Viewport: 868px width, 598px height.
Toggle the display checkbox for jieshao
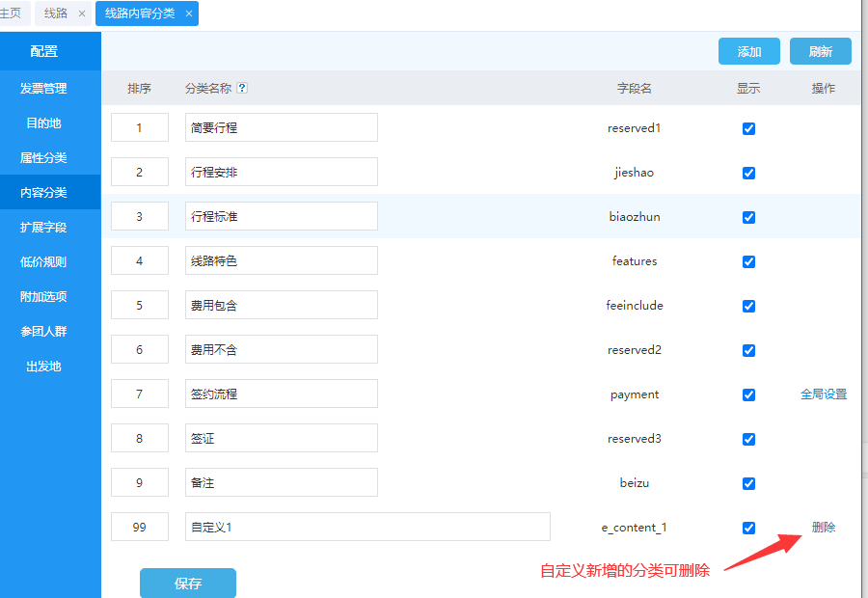coord(748,173)
